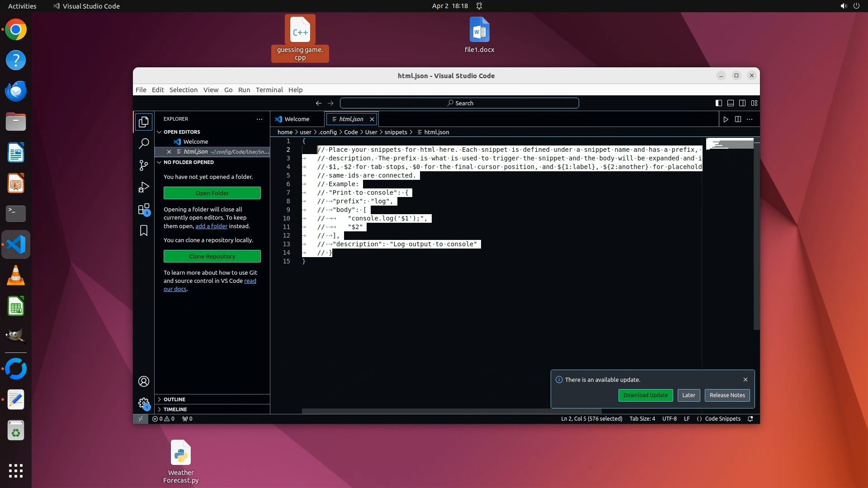Click the Download Update button
The width and height of the screenshot is (868, 488).
[645, 395]
